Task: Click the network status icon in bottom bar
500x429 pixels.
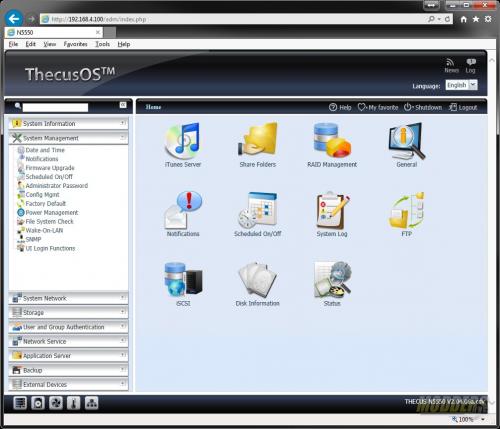Action: 91,403
